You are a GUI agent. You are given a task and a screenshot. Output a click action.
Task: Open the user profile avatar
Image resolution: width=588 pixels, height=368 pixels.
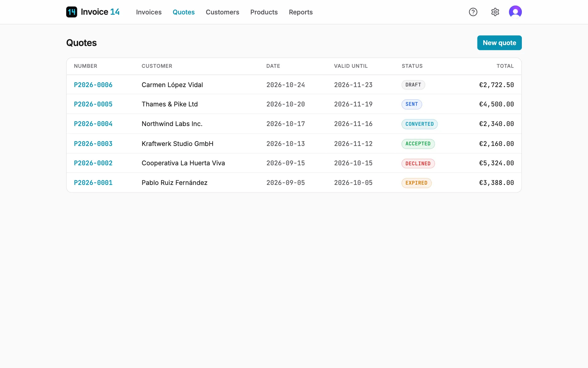[515, 12]
